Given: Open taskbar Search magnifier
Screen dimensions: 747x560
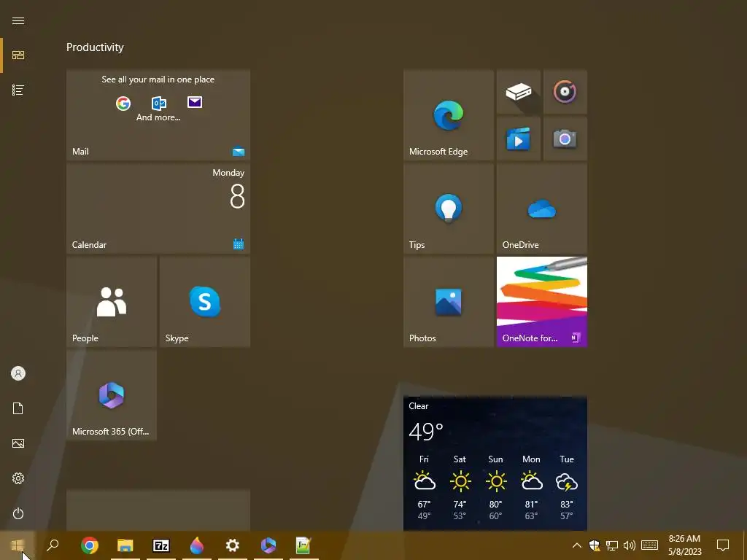Looking at the screenshot, I should (53, 545).
